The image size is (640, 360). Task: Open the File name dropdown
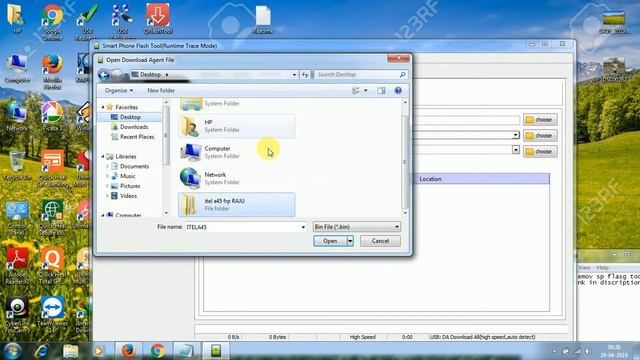coord(303,227)
